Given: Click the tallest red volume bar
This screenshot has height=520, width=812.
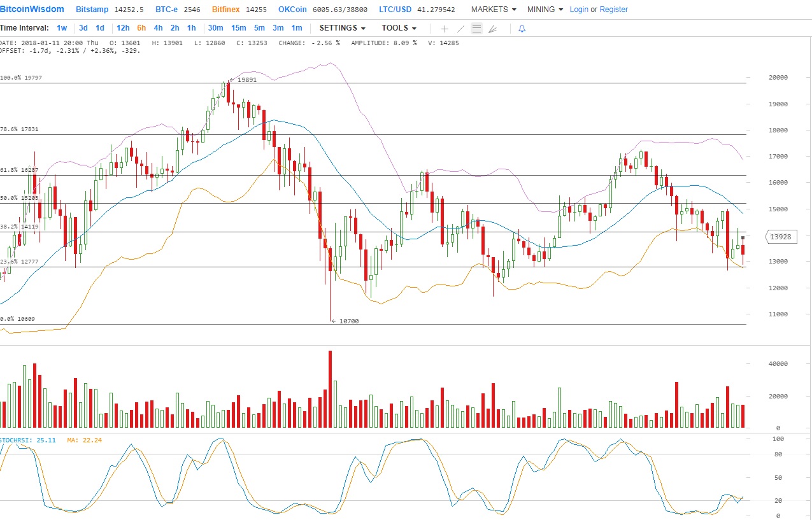Looking at the screenshot, I should 330,389.
